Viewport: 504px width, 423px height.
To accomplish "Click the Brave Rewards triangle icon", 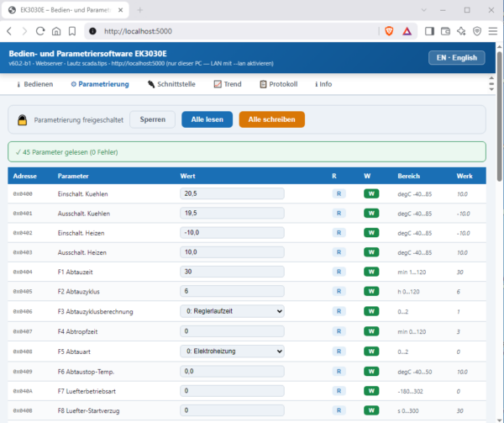I will point(407,31).
